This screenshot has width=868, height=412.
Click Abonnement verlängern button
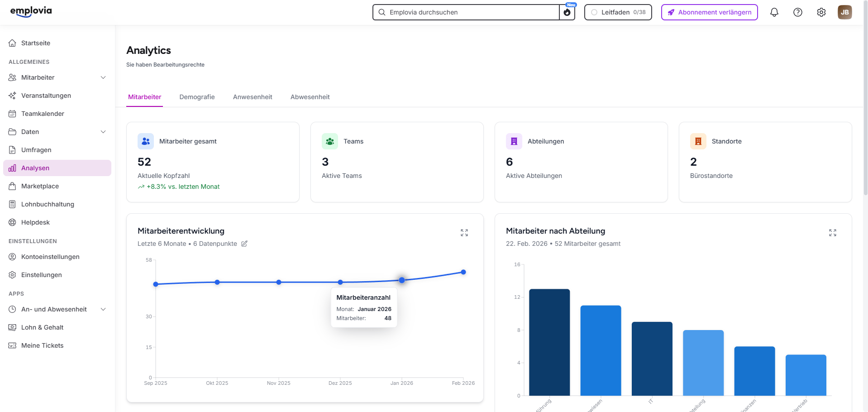tap(710, 12)
